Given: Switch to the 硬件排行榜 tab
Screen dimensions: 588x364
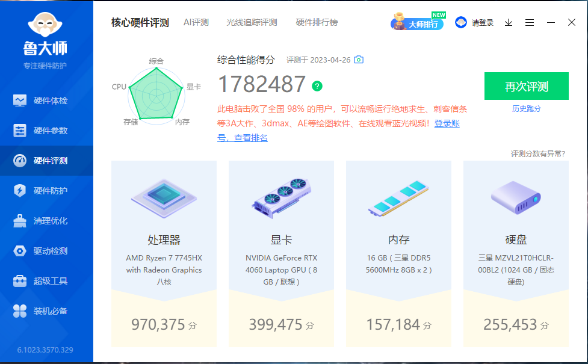Looking at the screenshot, I should 317,22.
